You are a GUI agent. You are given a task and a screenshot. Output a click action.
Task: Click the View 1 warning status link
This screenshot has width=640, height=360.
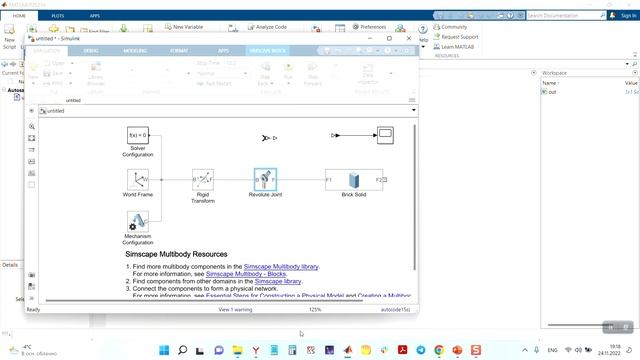[x=235, y=310]
